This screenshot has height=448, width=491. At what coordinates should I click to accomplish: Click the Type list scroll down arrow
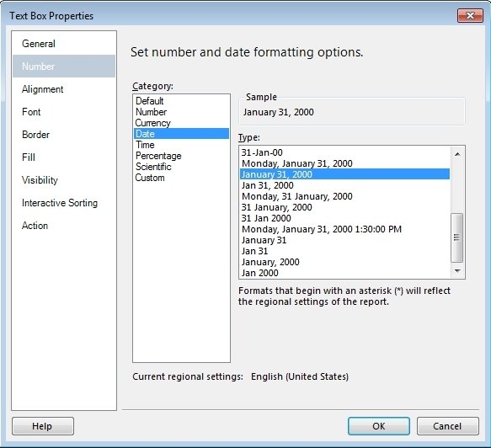pyautogui.click(x=457, y=271)
